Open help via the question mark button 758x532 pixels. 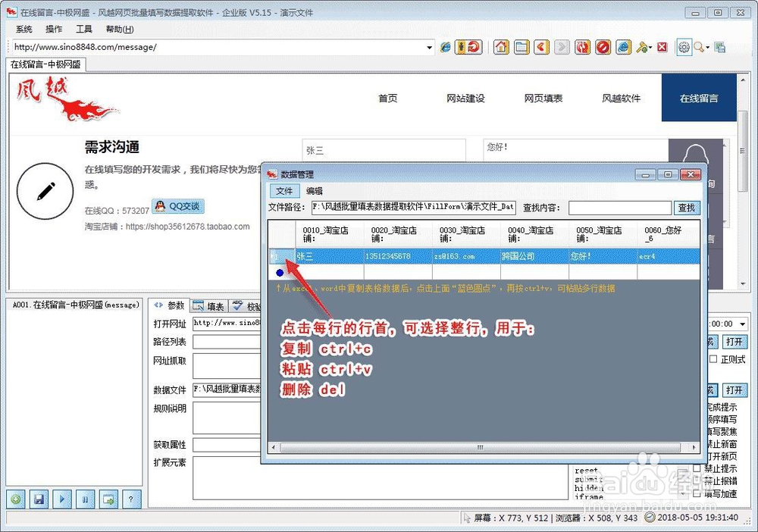pos(131,499)
